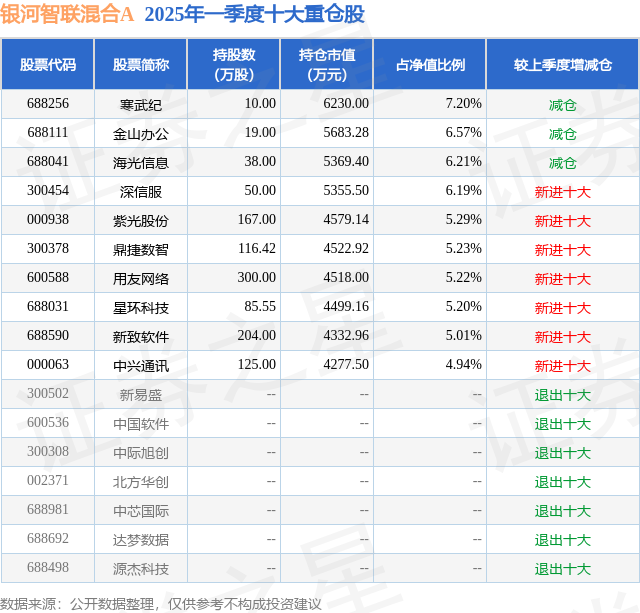
Task: Click the 减仓 label for 海光信息
Action: coord(562,163)
